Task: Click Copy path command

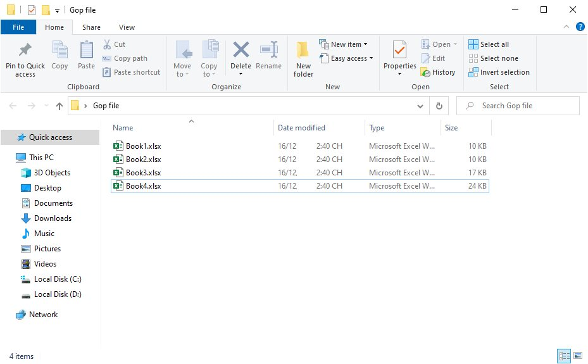Action: pyautogui.click(x=125, y=58)
